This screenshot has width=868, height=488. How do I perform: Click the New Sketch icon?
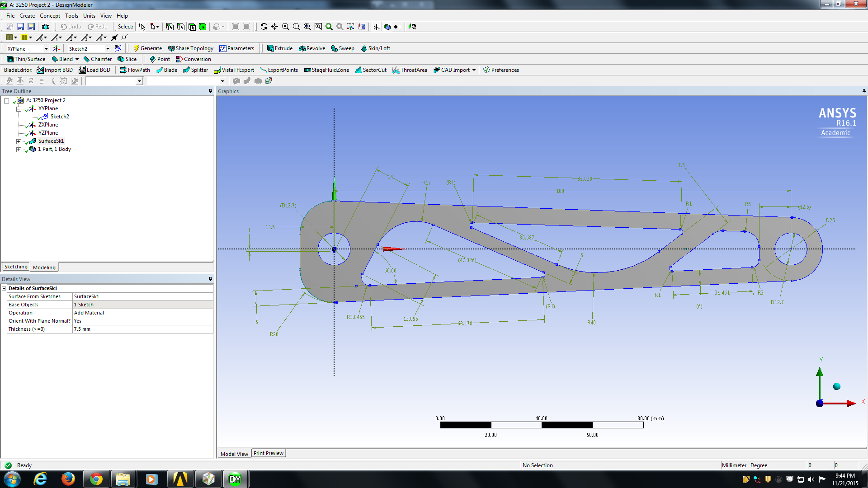pyautogui.click(x=118, y=48)
